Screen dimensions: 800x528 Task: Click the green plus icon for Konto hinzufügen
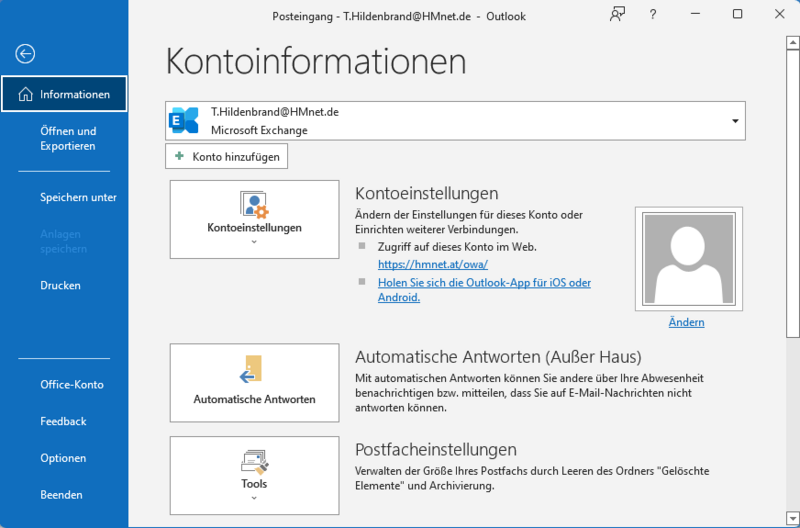pos(179,156)
